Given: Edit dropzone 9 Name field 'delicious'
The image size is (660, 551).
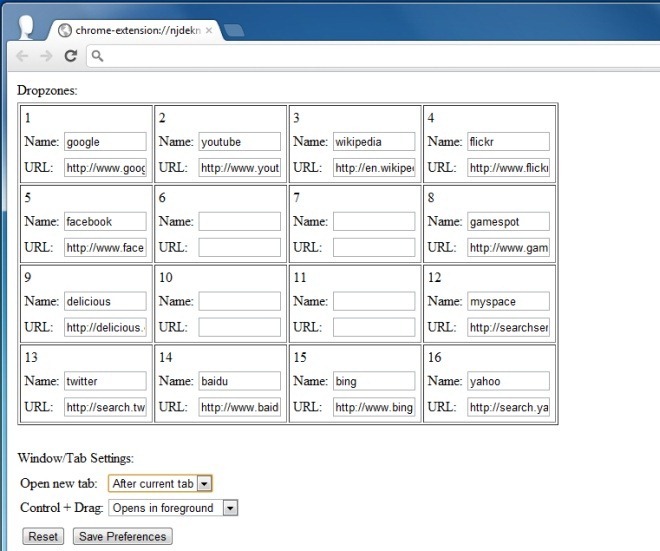Looking at the screenshot, I should [x=105, y=301].
